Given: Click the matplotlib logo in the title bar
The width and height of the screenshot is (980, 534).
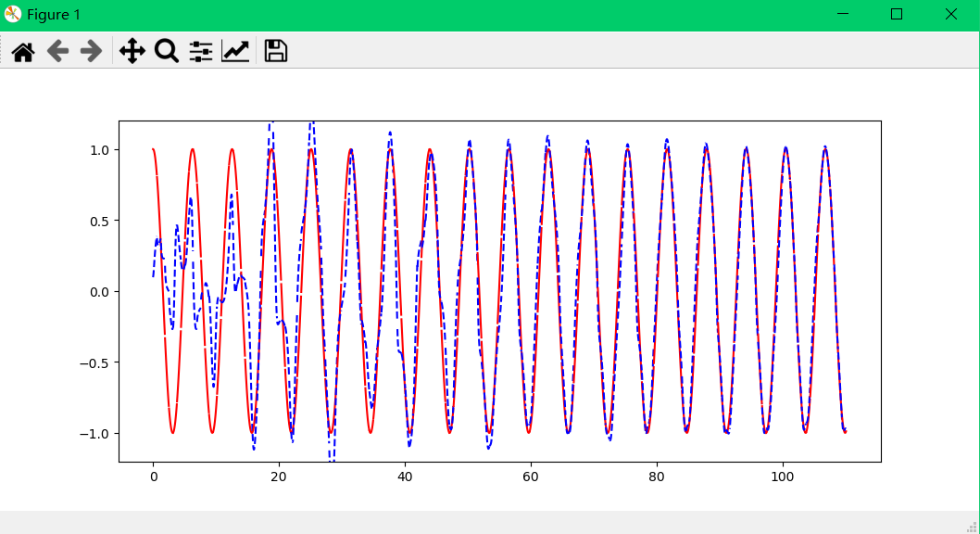Looking at the screenshot, I should point(15,14).
